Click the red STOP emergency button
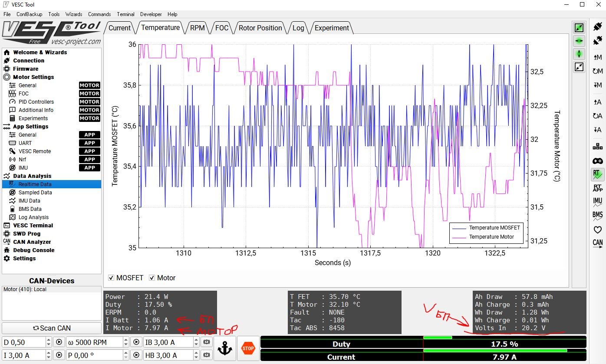Image resolution: width=606 pixels, height=364 pixels. click(248, 348)
